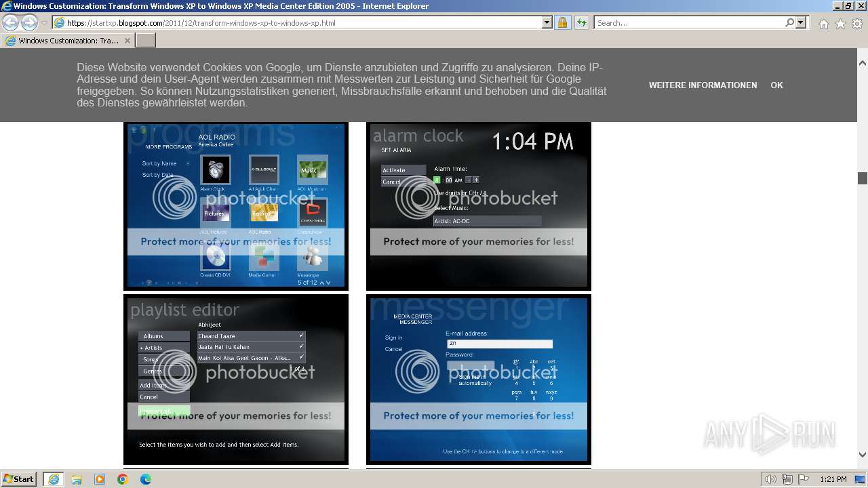The height and width of the screenshot is (488, 868).
Task: Open the Action Center flag icon
Action: click(x=802, y=479)
